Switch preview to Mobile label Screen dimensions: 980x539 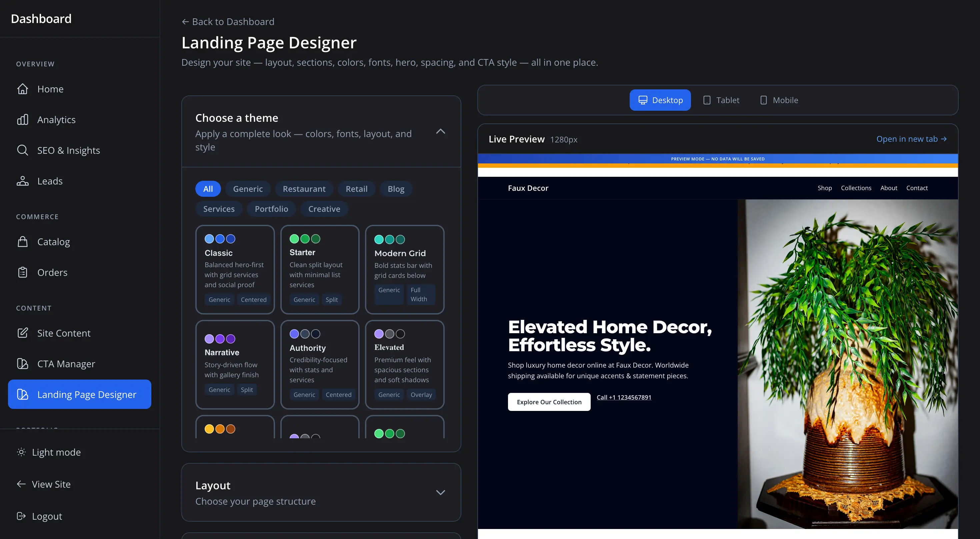[x=785, y=100]
